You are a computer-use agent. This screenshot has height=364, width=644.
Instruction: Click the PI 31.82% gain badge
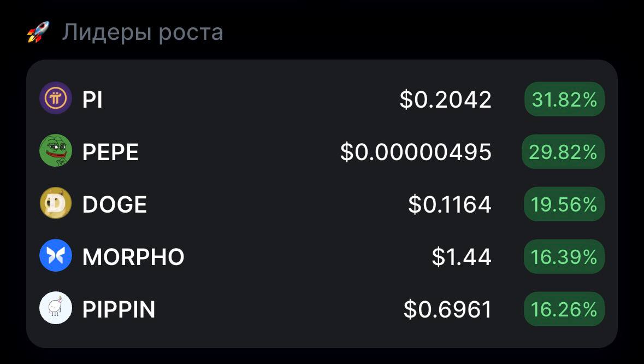click(564, 99)
